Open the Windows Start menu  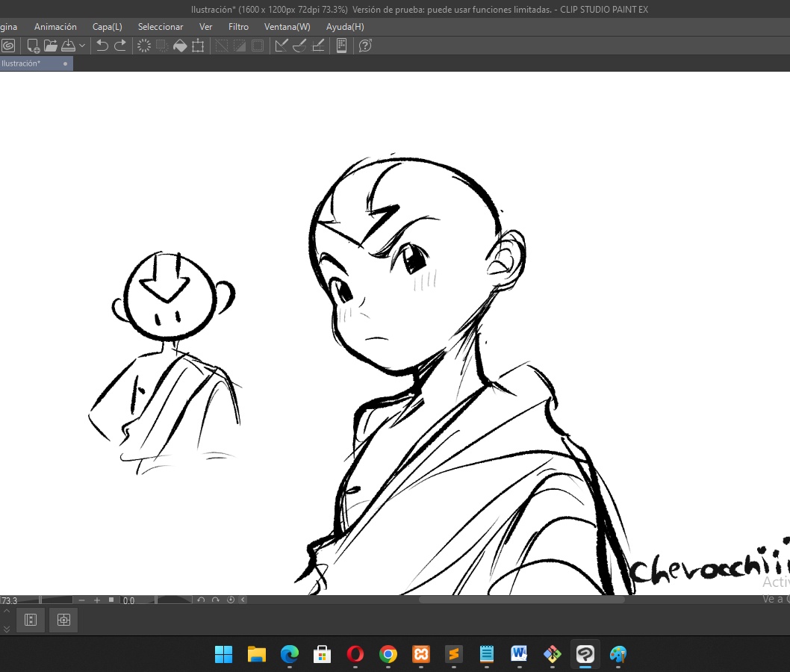(224, 654)
